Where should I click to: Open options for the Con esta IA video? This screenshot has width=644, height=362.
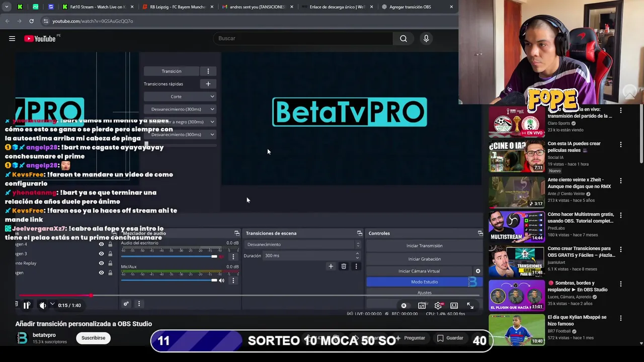coord(620,145)
